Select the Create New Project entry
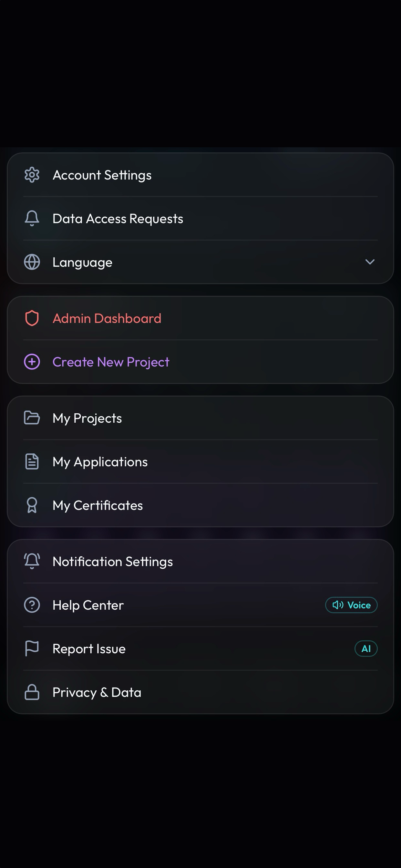The height and width of the screenshot is (868, 401). point(200,362)
